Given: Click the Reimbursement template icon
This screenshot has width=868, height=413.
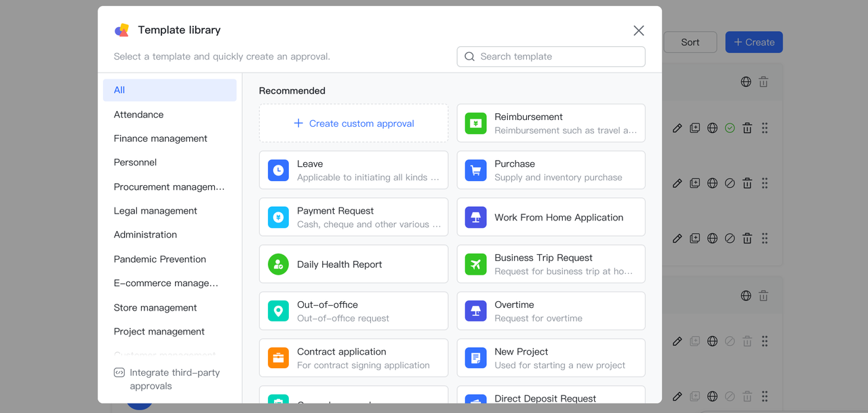Looking at the screenshot, I should (475, 123).
